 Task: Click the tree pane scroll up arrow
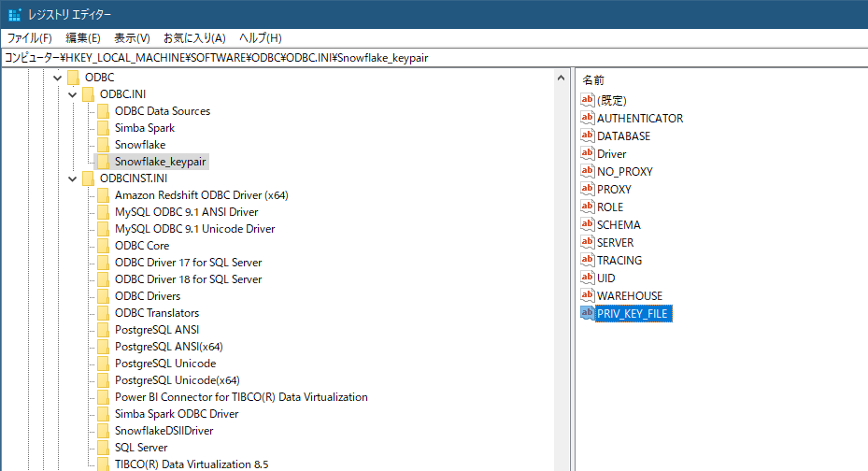click(x=561, y=78)
